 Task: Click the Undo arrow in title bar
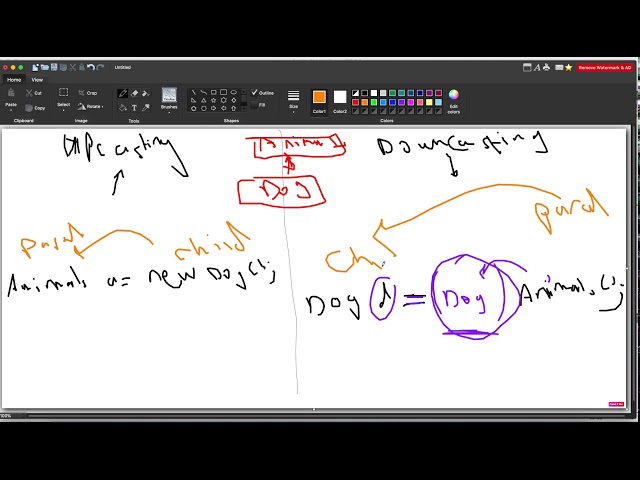pos(91,67)
